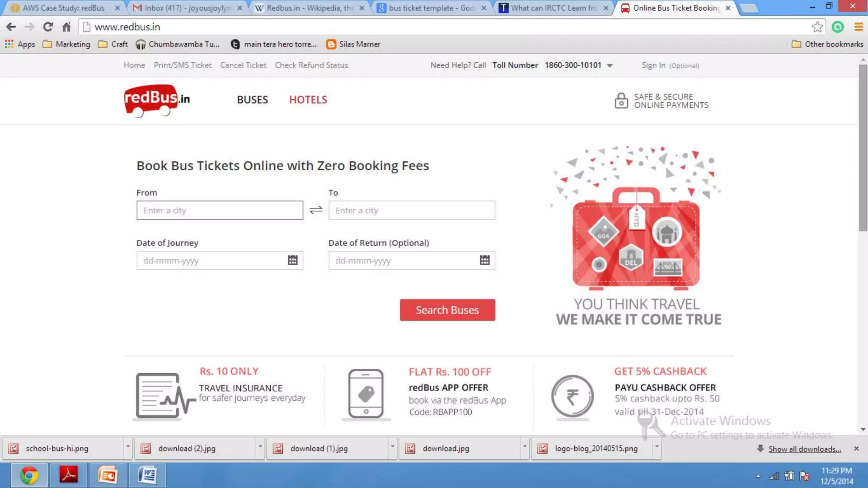
Task: Open the Cancel Ticket link
Action: coord(243,65)
